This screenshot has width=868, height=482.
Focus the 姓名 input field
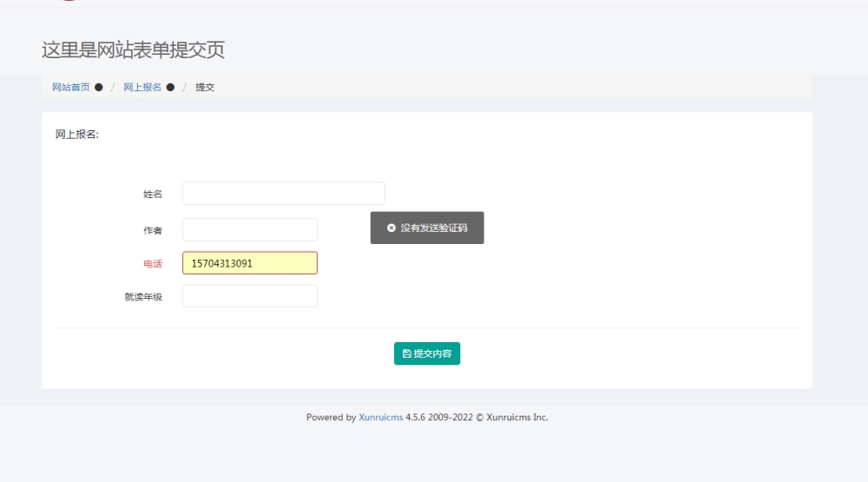point(284,194)
